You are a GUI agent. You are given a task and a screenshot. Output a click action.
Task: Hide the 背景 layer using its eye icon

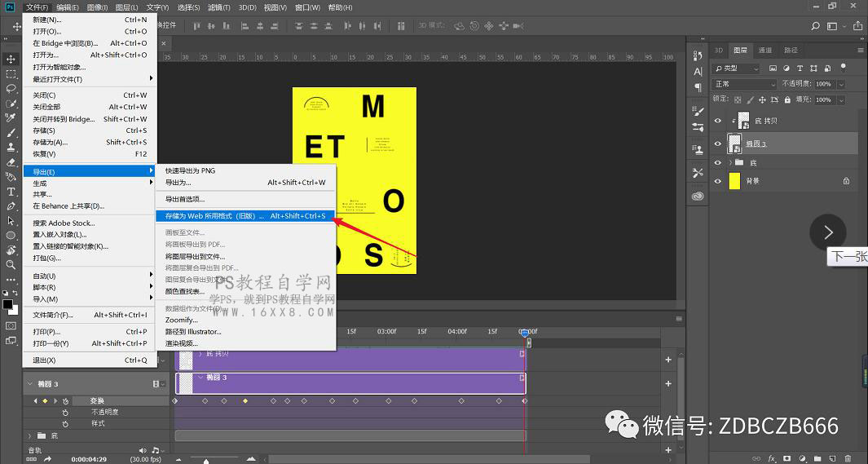coord(718,181)
